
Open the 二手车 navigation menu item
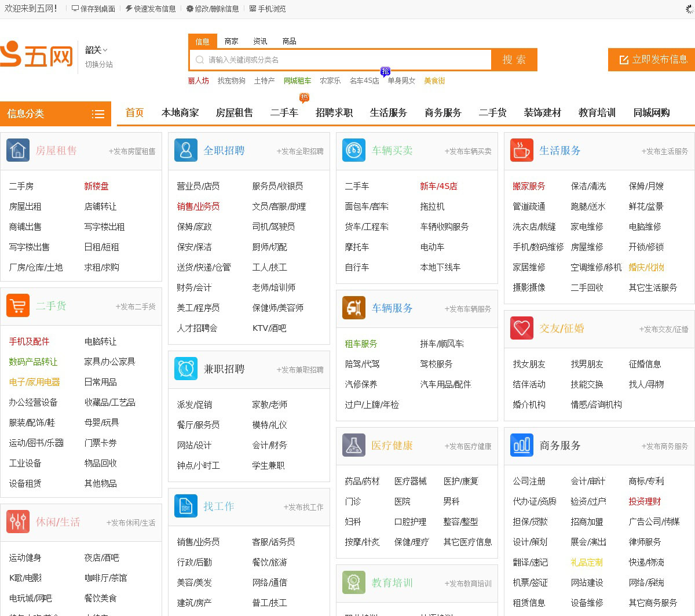[284, 113]
